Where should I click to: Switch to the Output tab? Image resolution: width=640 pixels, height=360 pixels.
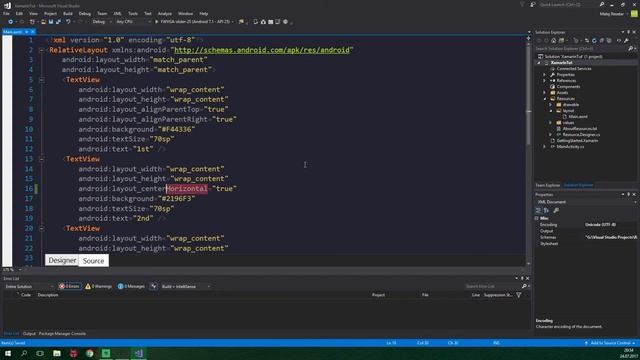click(29, 333)
